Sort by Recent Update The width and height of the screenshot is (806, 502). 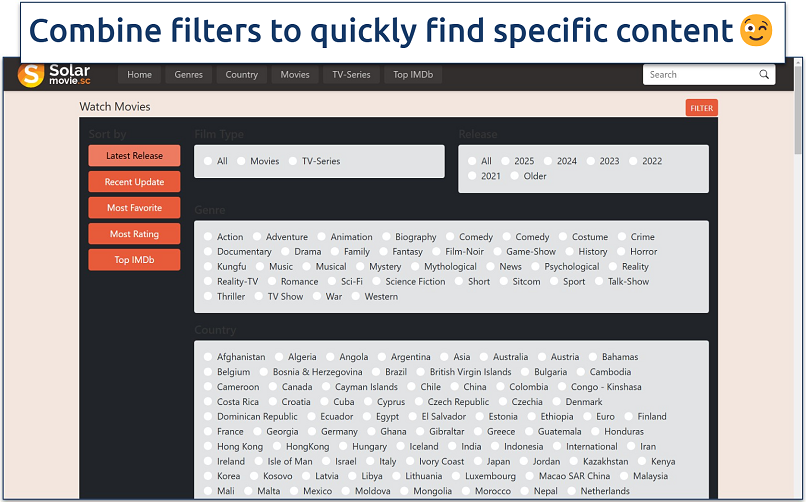coord(134,182)
